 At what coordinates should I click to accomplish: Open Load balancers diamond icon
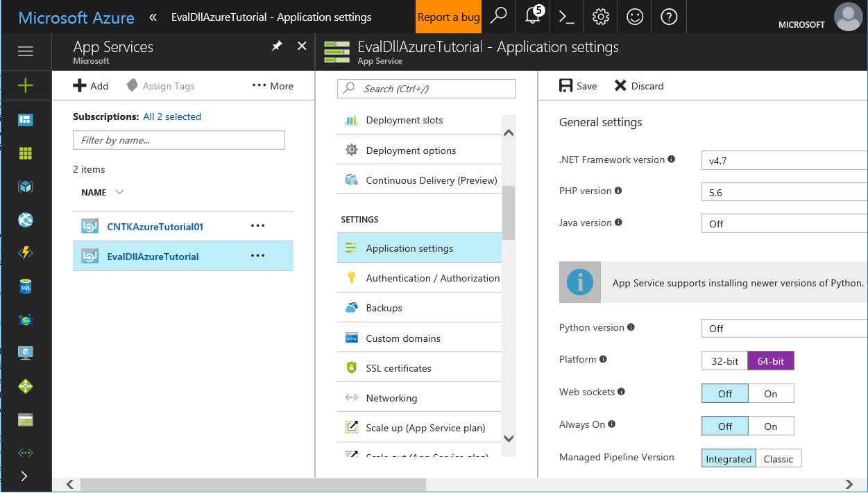(x=26, y=386)
